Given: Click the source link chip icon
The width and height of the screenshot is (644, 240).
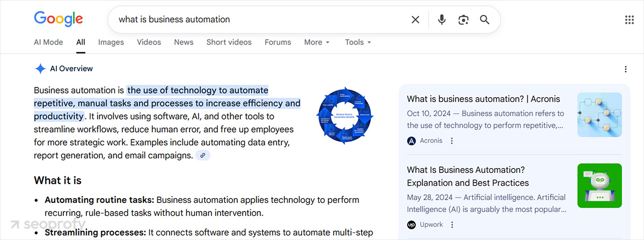Looking at the screenshot, I should [x=203, y=156].
